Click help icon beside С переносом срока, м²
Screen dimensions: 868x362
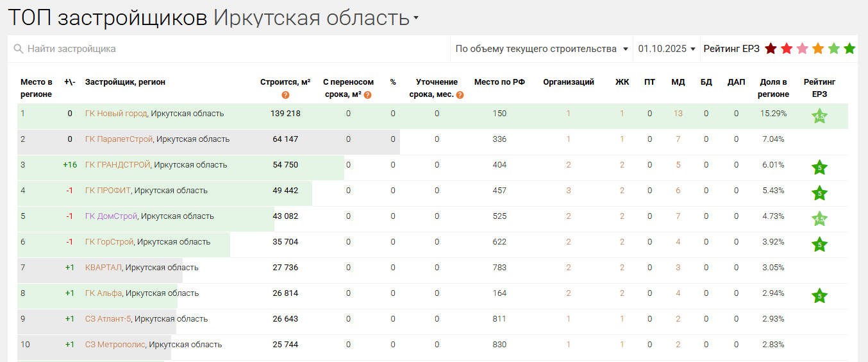[368, 95]
